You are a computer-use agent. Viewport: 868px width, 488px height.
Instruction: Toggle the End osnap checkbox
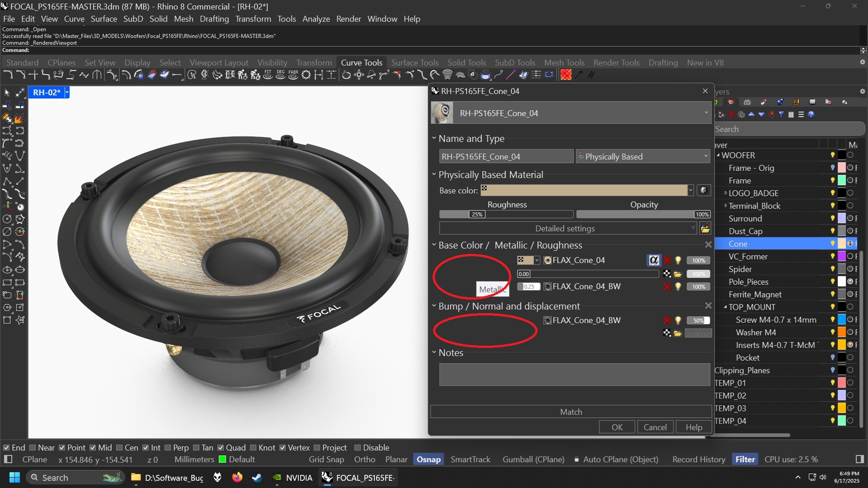pyautogui.click(x=6, y=448)
